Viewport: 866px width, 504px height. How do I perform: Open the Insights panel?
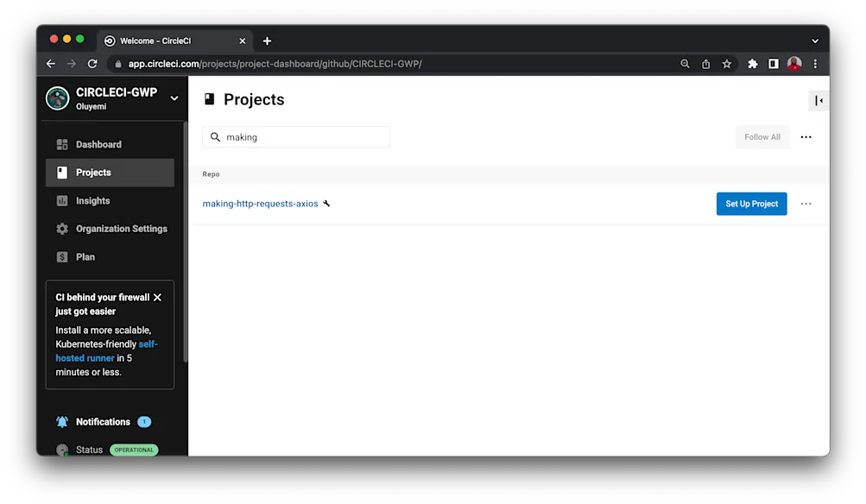(x=92, y=200)
